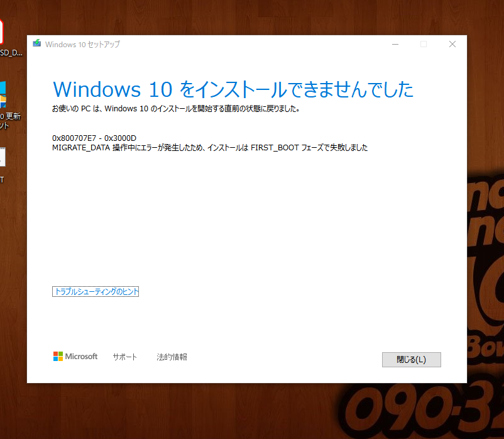Click the Microsoft logo

[x=75, y=357]
